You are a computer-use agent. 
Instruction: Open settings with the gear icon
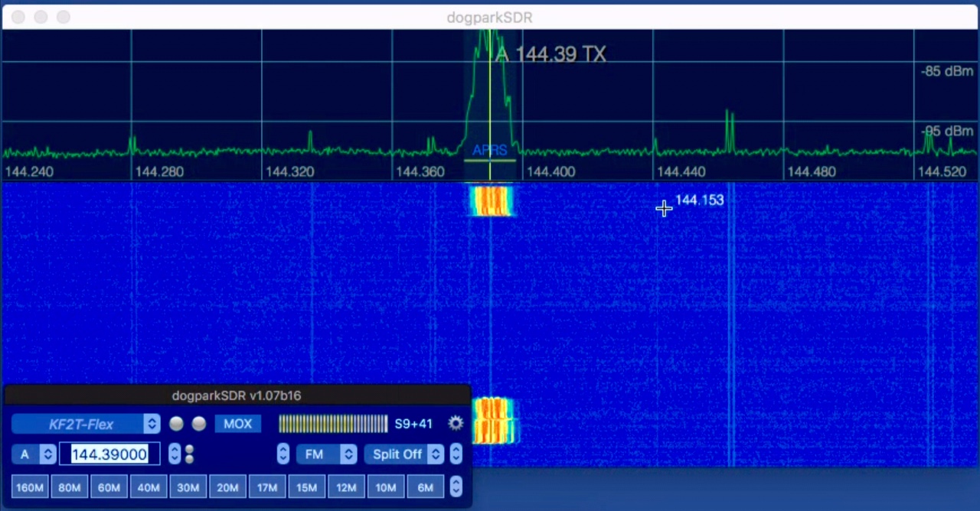pyautogui.click(x=456, y=424)
